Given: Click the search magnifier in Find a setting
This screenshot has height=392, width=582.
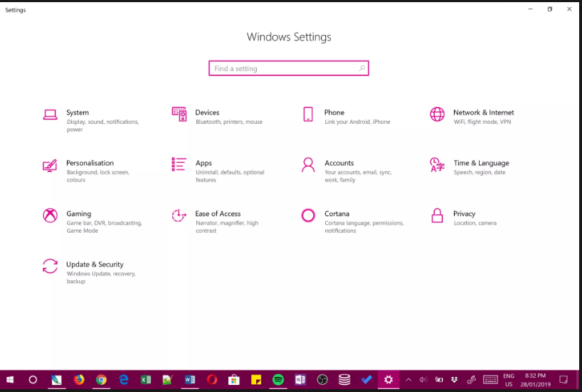Looking at the screenshot, I should coord(362,68).
